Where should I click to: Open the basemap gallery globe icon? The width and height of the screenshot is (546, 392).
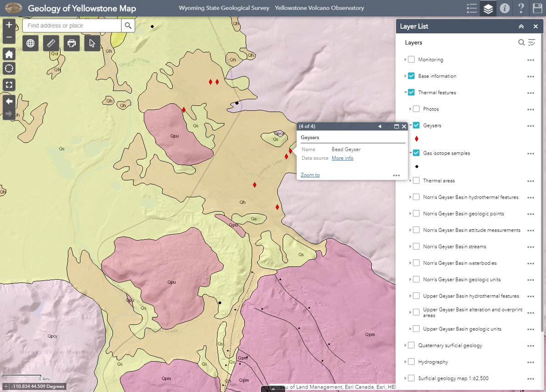point(30,43)
